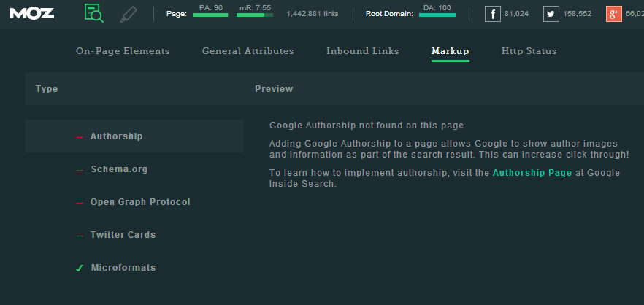Screen dimensions: 644x305
Task: Follow the Authorship Page link
Action: [x=532, y=173]
